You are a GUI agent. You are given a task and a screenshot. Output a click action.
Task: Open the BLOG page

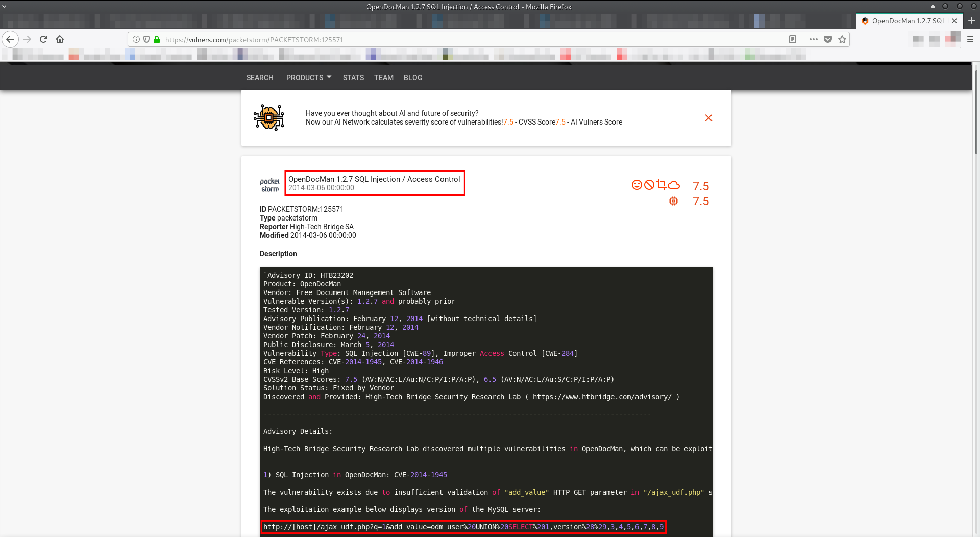(x=413, y=78)
